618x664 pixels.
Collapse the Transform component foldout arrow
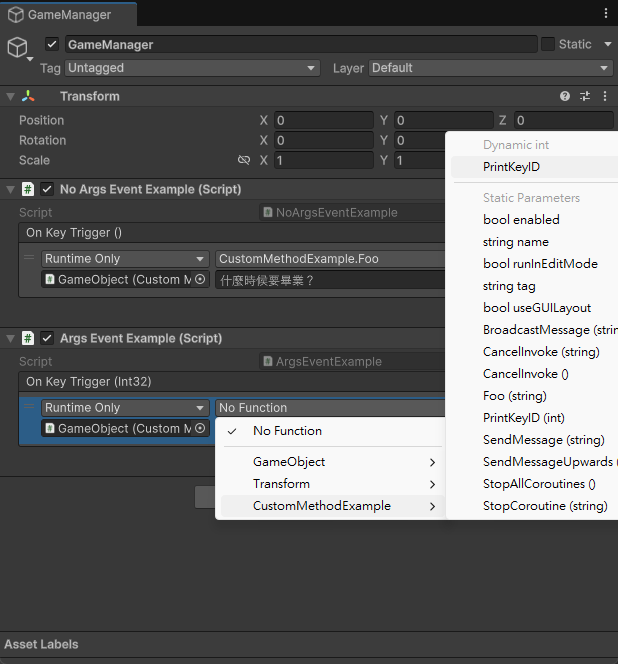pyautogui.click(x=10, y=96)
